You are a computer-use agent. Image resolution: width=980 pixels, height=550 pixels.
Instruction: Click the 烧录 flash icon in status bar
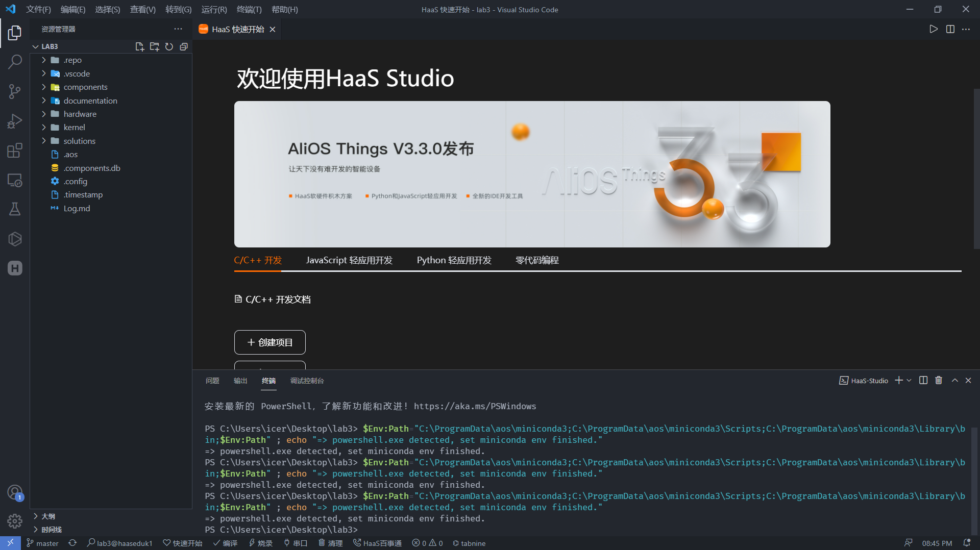click(260, 543)
